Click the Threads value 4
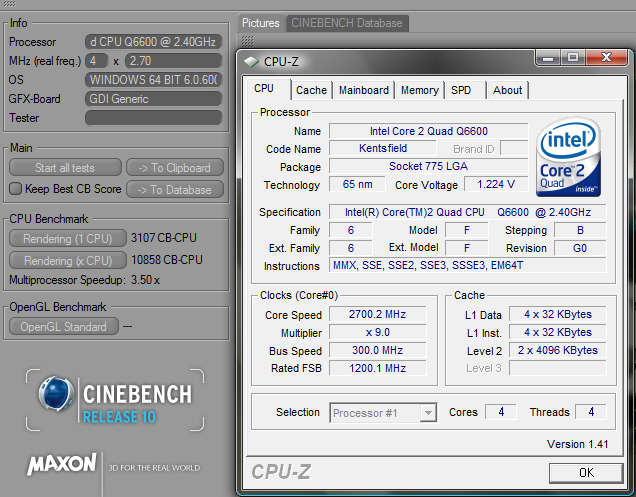Screen dimensions: 636x497 pyautogui.click(x=591, y=412)
